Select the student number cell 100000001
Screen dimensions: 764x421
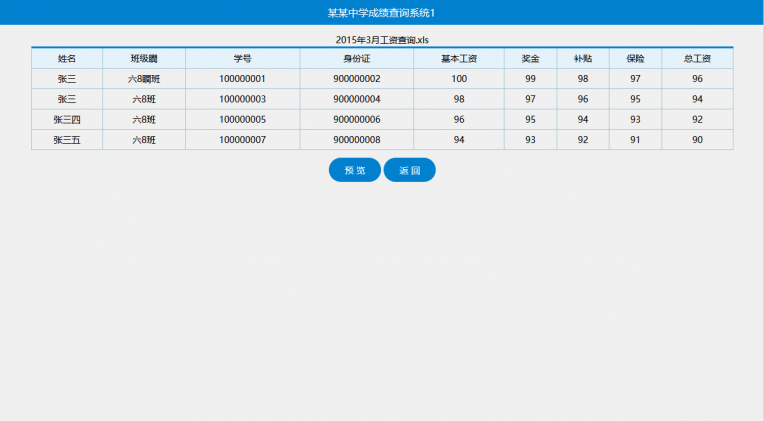(x=242, y=79)
